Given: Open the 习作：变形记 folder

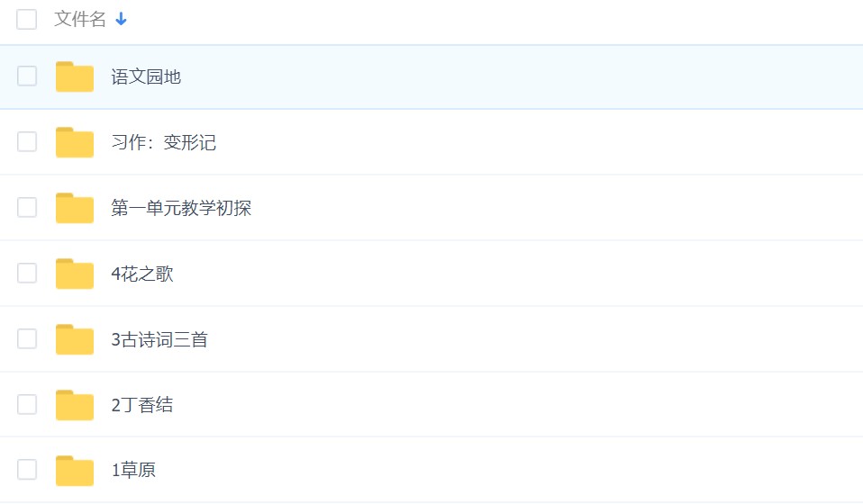Looking at the screenshot, I should [163, 143].
